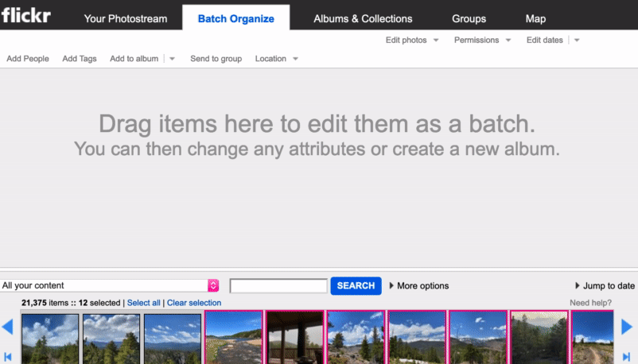Expand the Add to album dropdown arrow
This screenshot has height=364, width=638.
click(172, 59)
